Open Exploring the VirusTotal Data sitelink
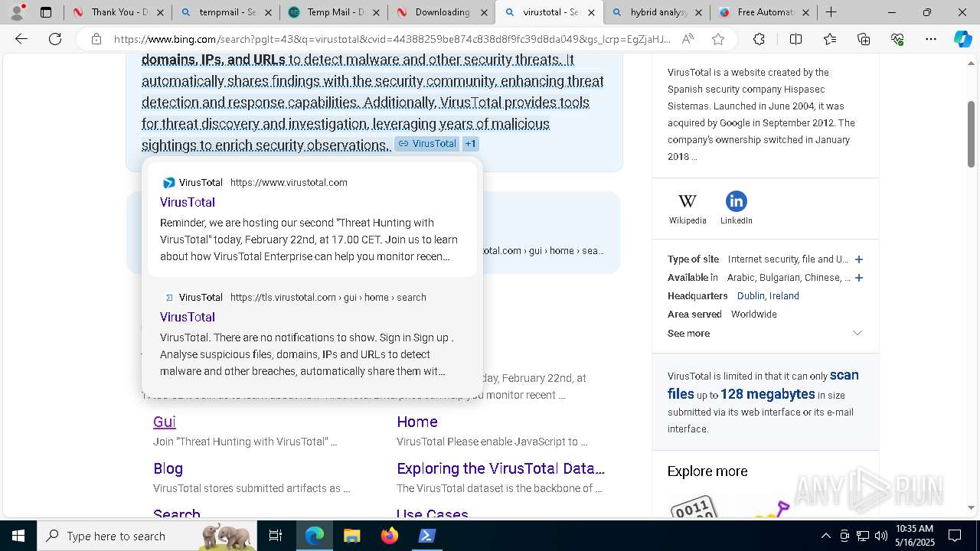The image size is (980, 551). pyautogui.click(x=501, y=468)
